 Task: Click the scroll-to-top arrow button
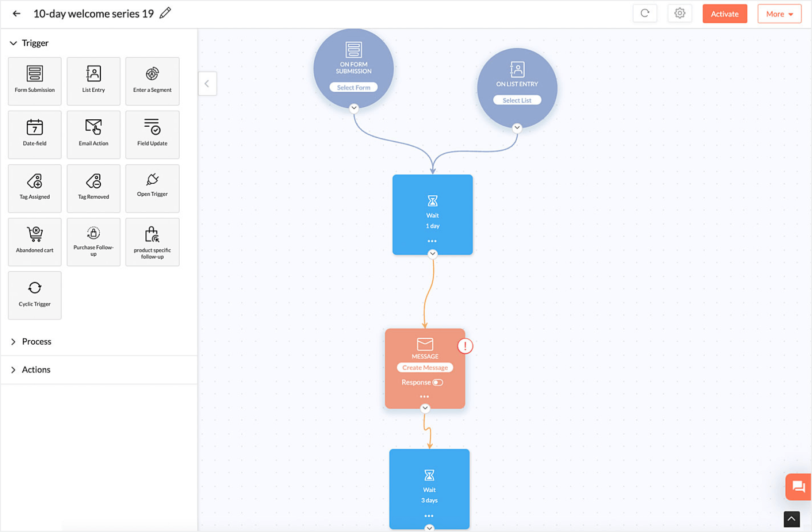pos(792,519)
